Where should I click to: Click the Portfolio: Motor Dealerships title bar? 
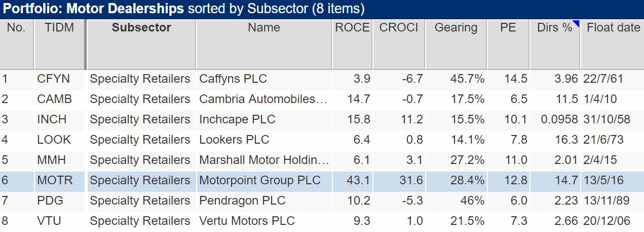322,9
